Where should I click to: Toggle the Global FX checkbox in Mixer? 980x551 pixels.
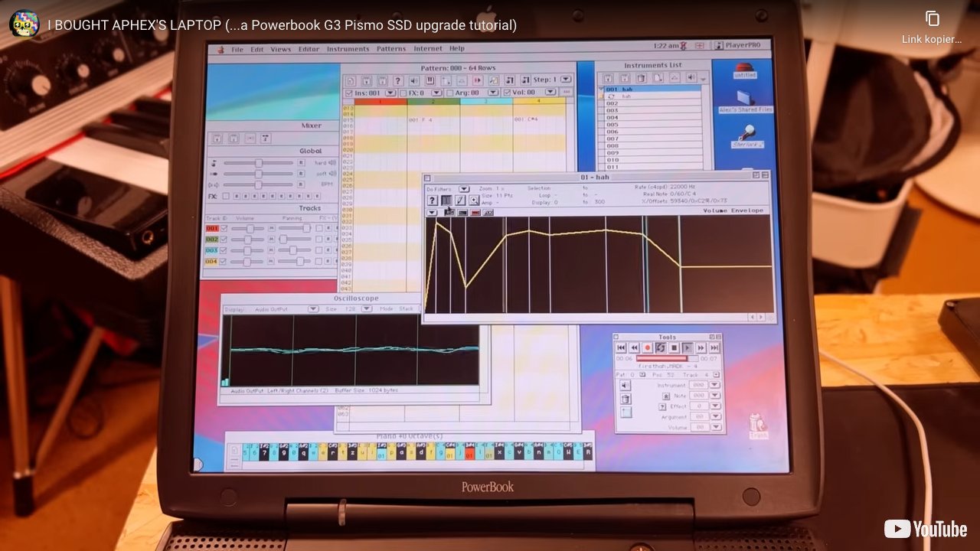[226, 196]
